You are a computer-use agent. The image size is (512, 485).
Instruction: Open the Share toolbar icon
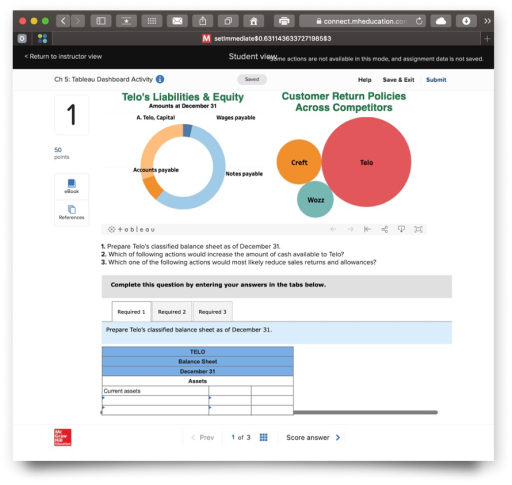[x=203, y=21]
